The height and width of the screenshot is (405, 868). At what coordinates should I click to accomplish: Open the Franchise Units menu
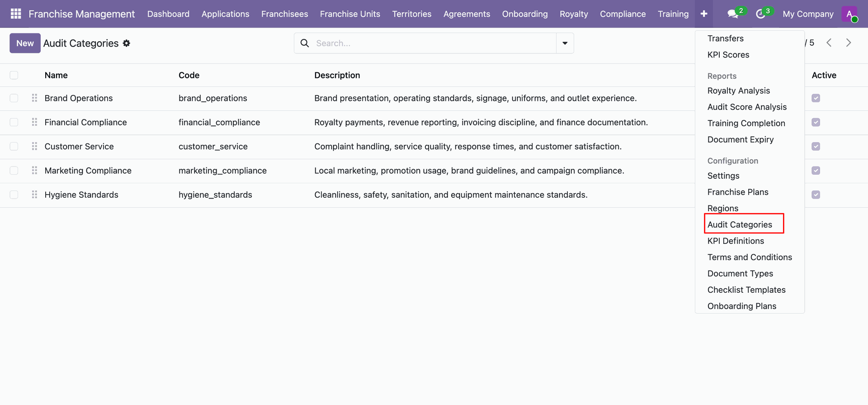[x=350, y=14]
